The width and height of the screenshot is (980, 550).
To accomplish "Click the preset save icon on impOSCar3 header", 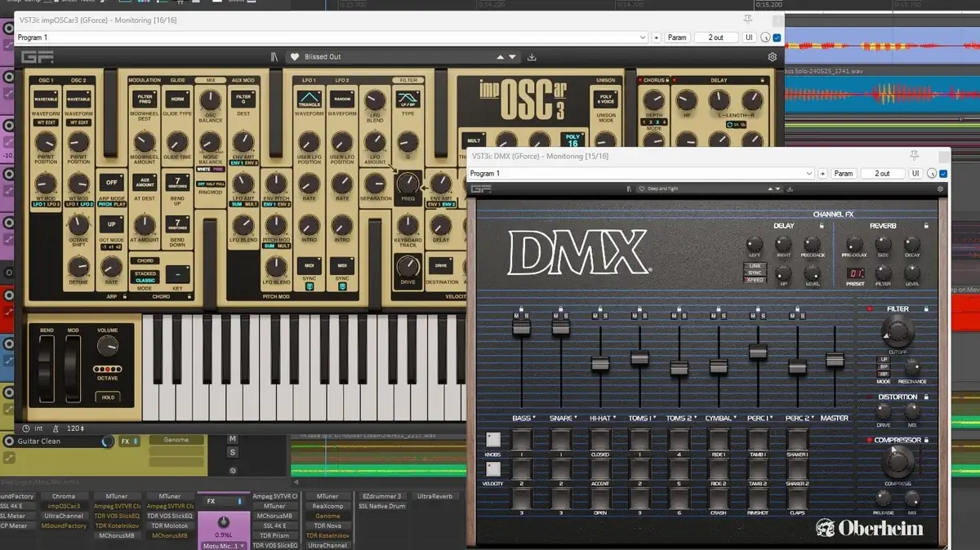I will click(x=532, y=56).
